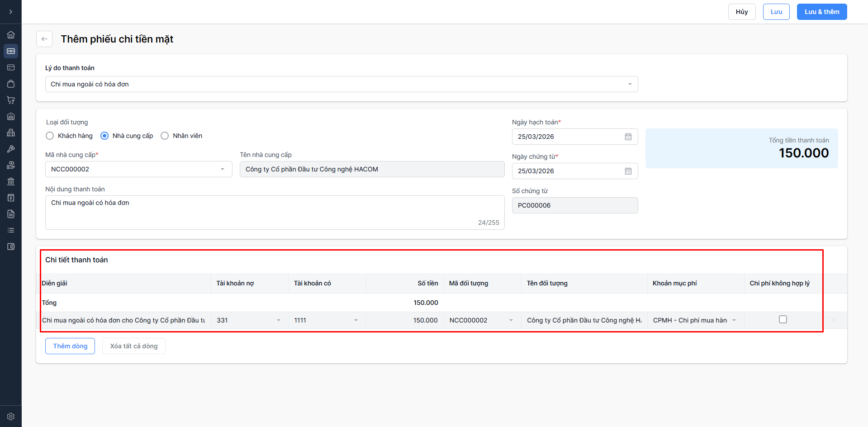The image size is (868, 427).
Task: Expand the sidebar with top chevron
Action: (x=11, y=12)
